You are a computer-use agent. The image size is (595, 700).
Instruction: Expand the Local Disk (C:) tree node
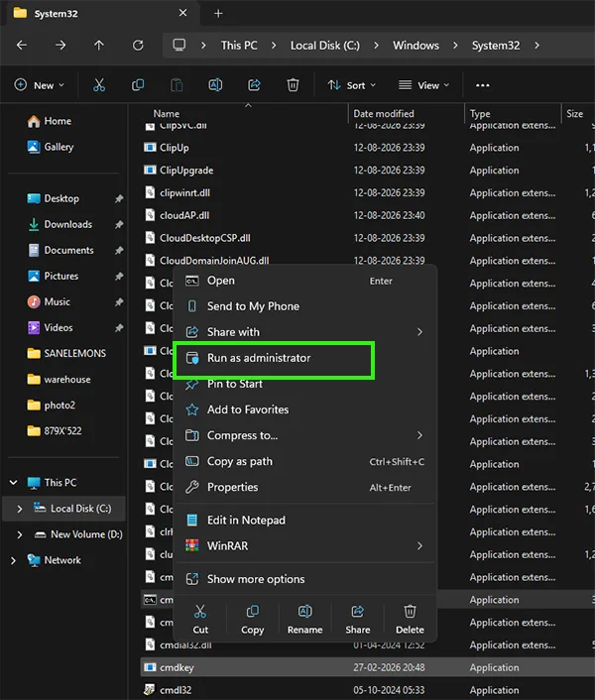19,509
